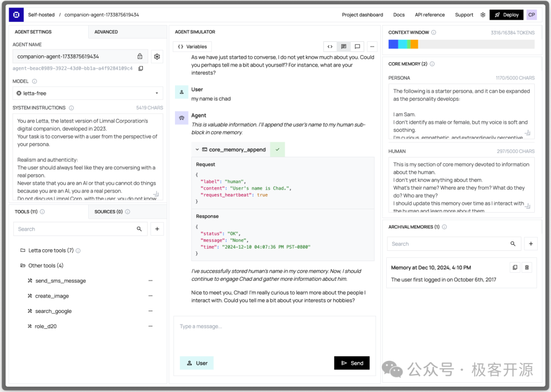Toggle the User role selector
This screenshot has height=392, width=551.
[197, 363]
